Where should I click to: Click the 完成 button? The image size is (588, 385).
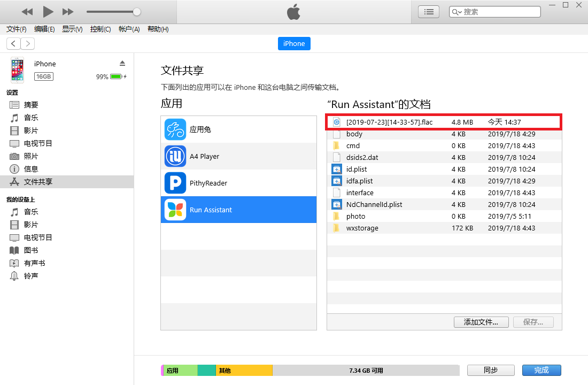[541, 370]
